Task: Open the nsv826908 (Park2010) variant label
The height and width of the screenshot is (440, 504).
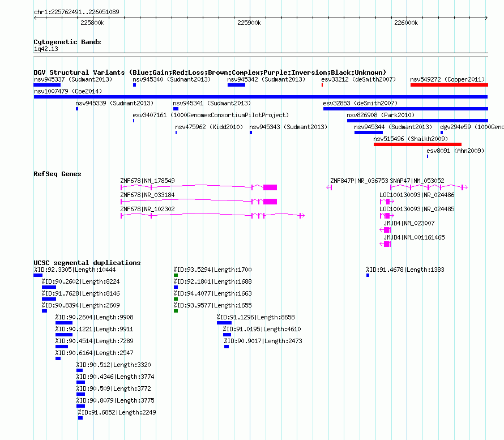Action: point(381,115)
